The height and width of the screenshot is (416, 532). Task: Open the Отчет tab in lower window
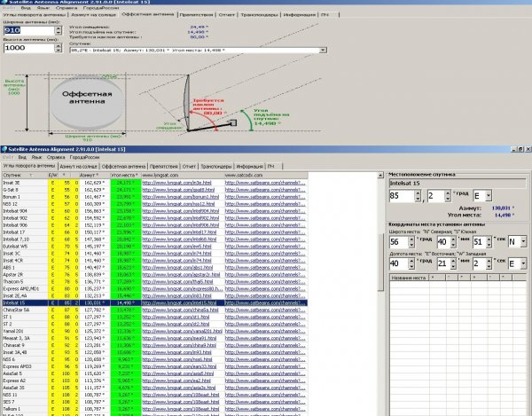click(189, 167)
